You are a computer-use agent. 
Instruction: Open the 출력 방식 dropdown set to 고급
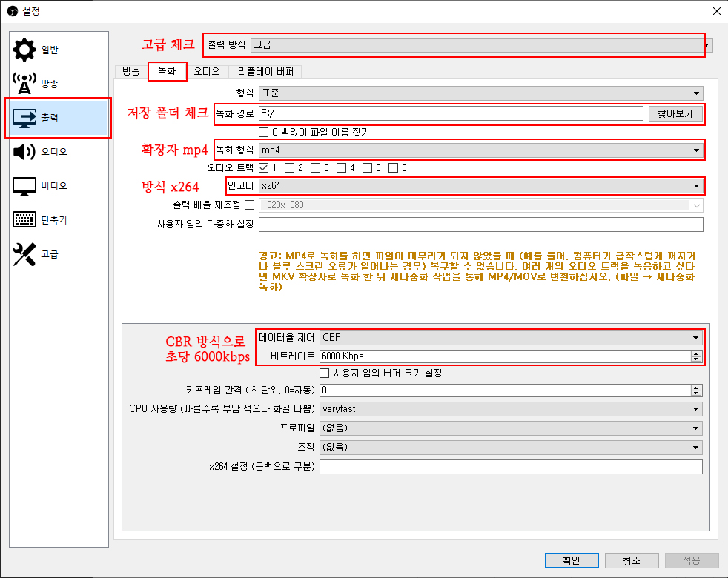[x=481, y=45]
